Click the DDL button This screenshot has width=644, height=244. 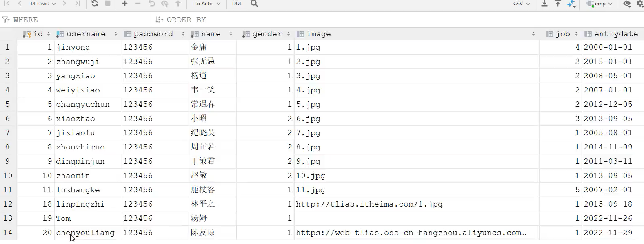point(237,4)
